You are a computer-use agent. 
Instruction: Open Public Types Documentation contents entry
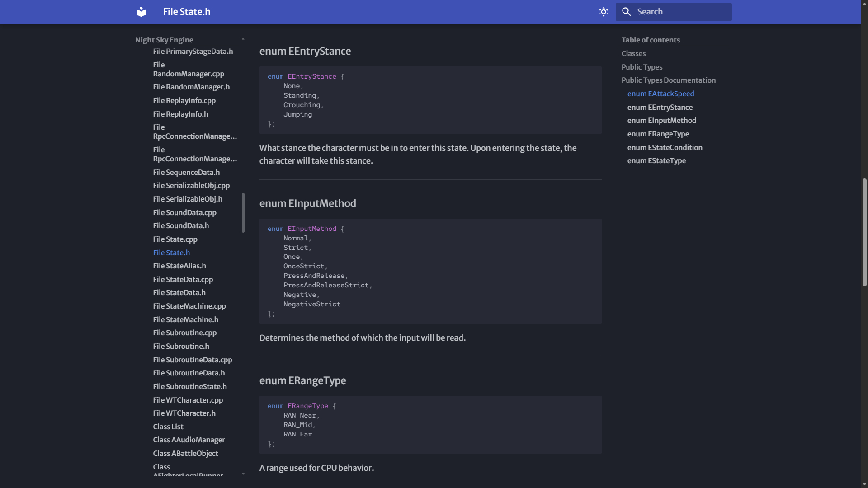coord(668,80)
